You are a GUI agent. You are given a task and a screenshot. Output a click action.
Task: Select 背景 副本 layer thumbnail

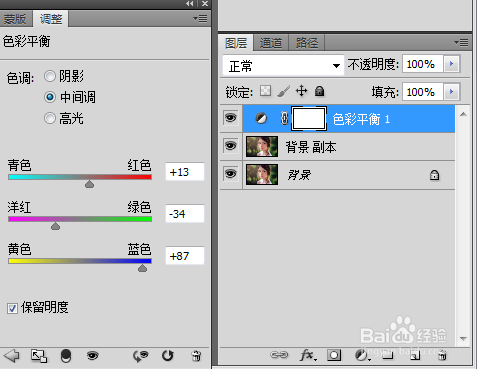click(x=262, y=146)
